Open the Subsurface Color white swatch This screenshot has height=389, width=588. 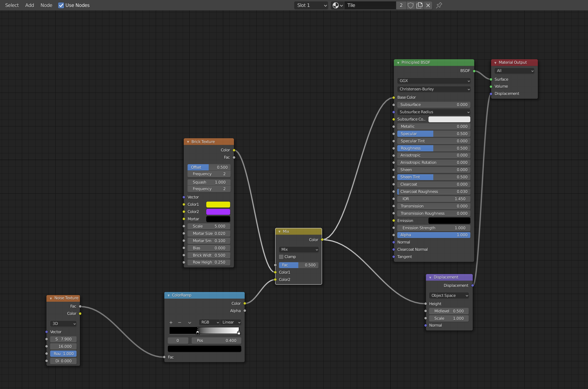[x=449, y=119]
